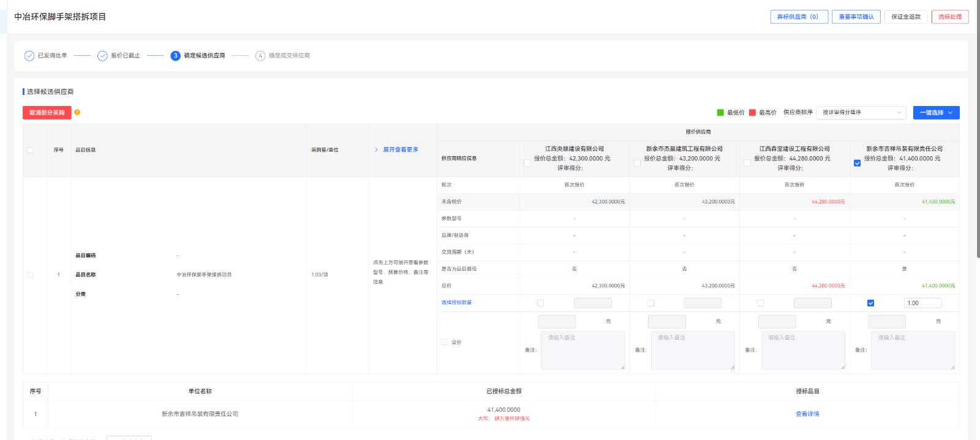The image size is (980, 440).
Task: Click the 取消部分采购 red button
Action: pos(47,113)
